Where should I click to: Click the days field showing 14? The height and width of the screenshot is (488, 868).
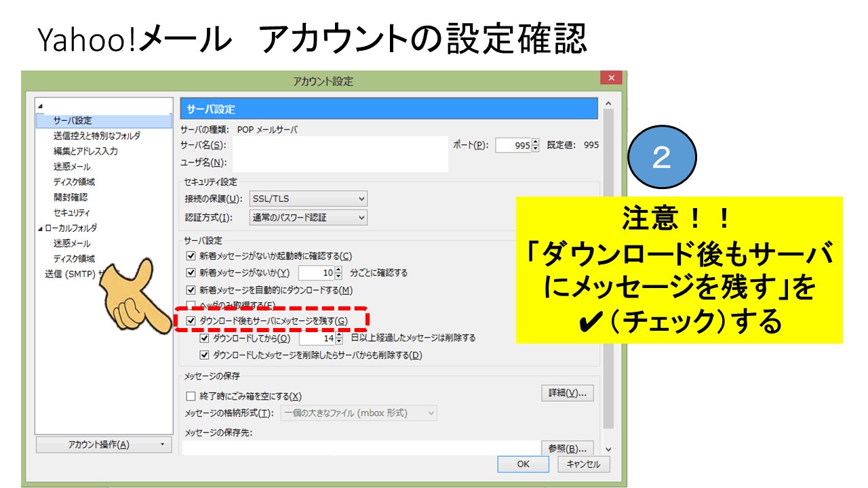click(317, 338)
